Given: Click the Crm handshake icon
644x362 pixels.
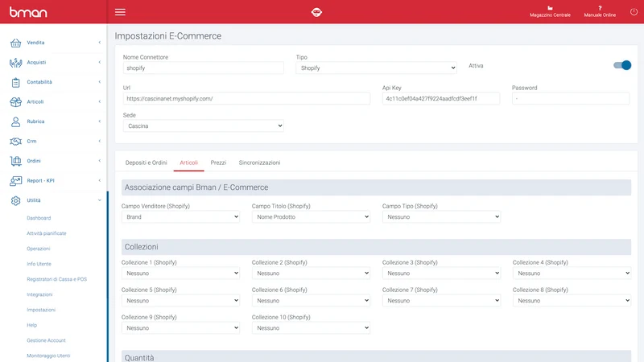Looking at the screenshot, I should tap(15, 142).
